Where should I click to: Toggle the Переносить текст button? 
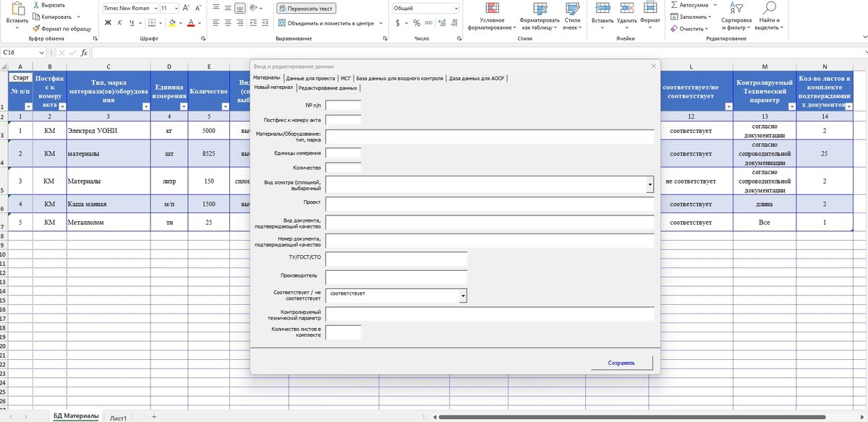306,8
